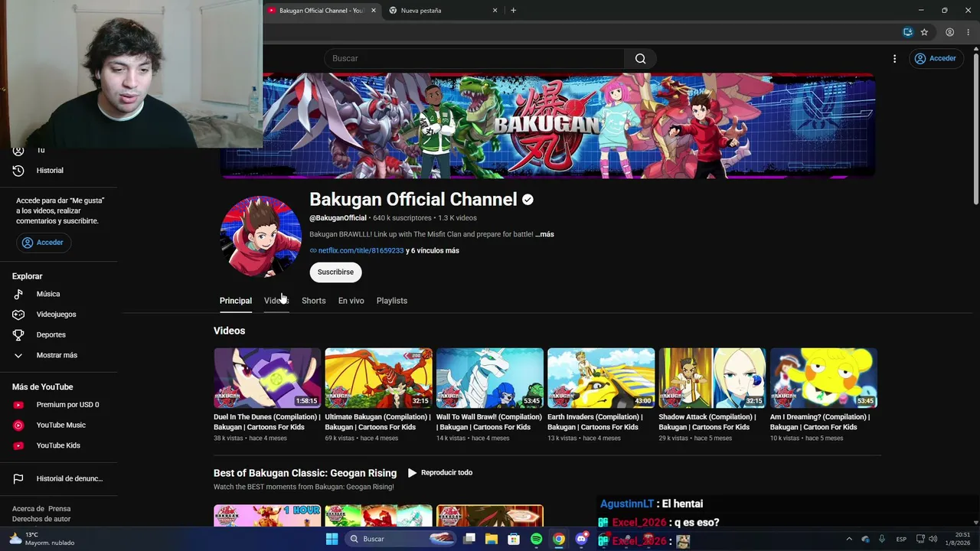The height and width of the screenshot is (551, 980).
Task: Open Ultimate Bakugan compilation thumbnail
Action: (378, 378)
